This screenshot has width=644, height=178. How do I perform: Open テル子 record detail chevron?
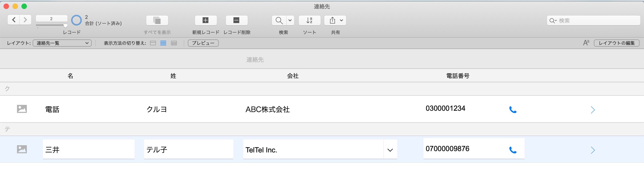(x=593, y=150)
